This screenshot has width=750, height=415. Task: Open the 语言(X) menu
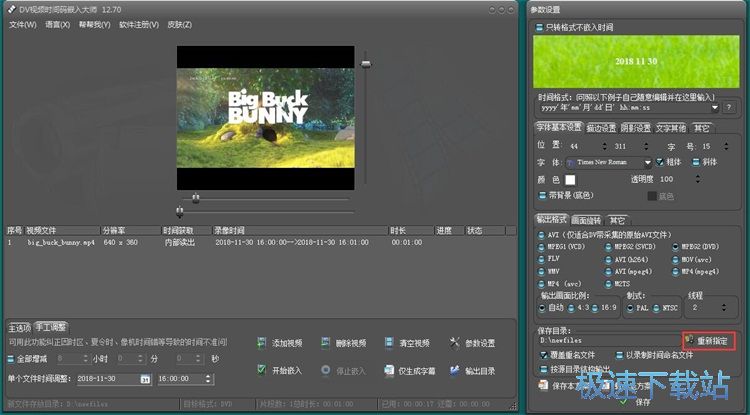[57, 24]
